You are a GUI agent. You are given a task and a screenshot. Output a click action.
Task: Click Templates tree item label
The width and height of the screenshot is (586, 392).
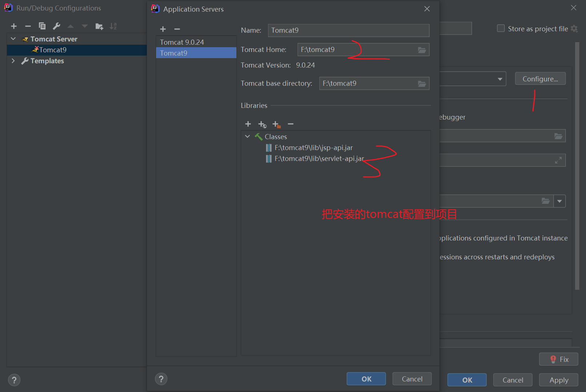tap(47, 61)
